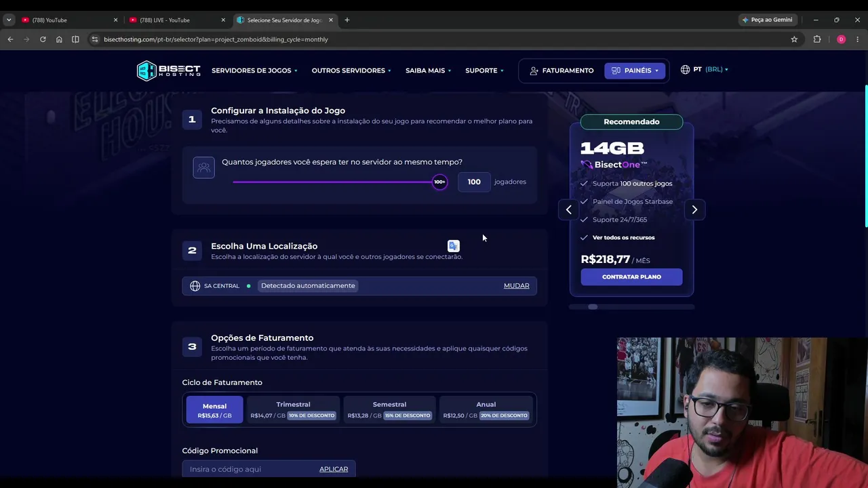Open the Chrome three-dot menu
Screen dimensions: 868x488
[858, 39]
